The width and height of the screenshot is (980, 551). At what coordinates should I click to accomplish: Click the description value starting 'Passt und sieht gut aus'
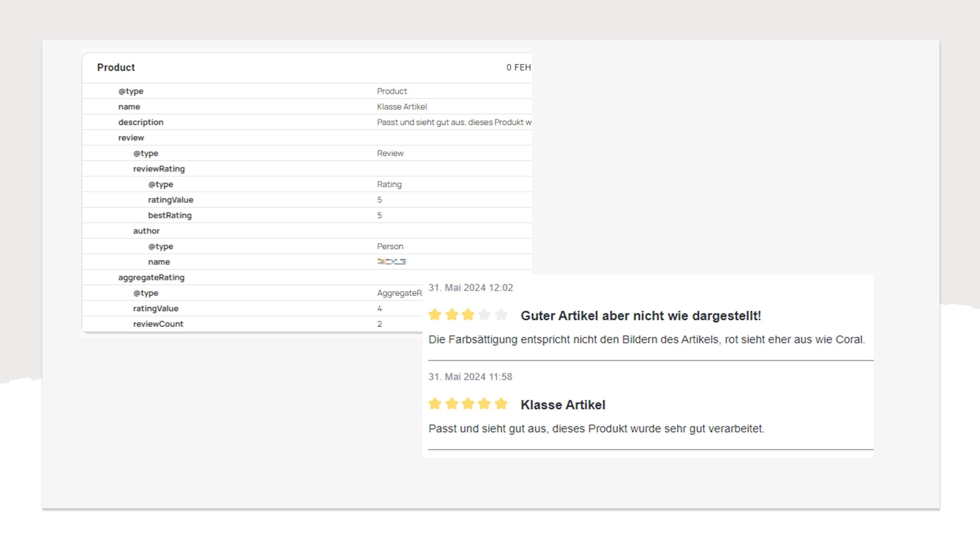coord(454,122)
